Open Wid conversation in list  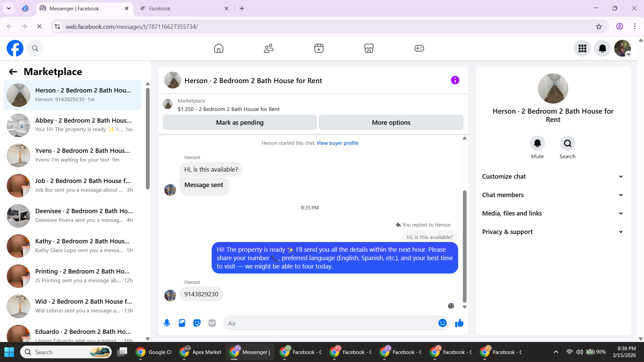coord(72,306)
